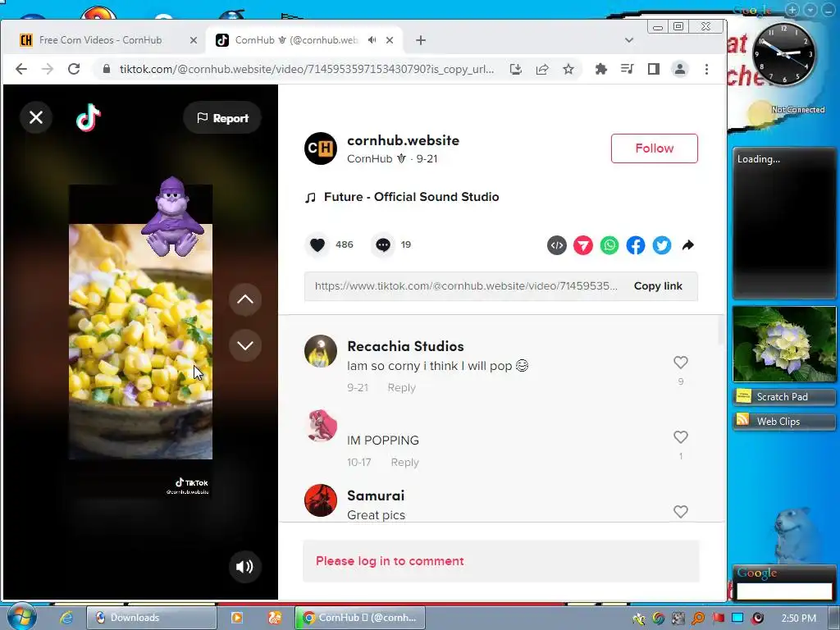840x630 pixels.
Task: Report this video
Action: tap(222, 118)
